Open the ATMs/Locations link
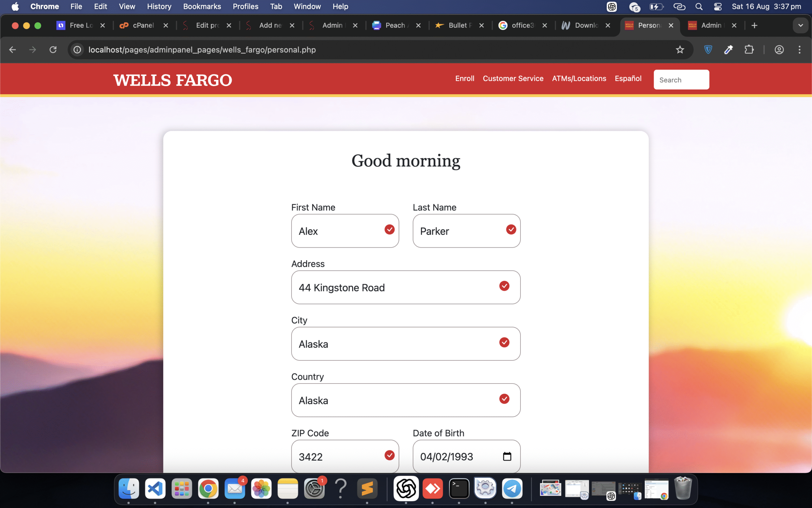812x508 pixels. [x=579, y=79]
